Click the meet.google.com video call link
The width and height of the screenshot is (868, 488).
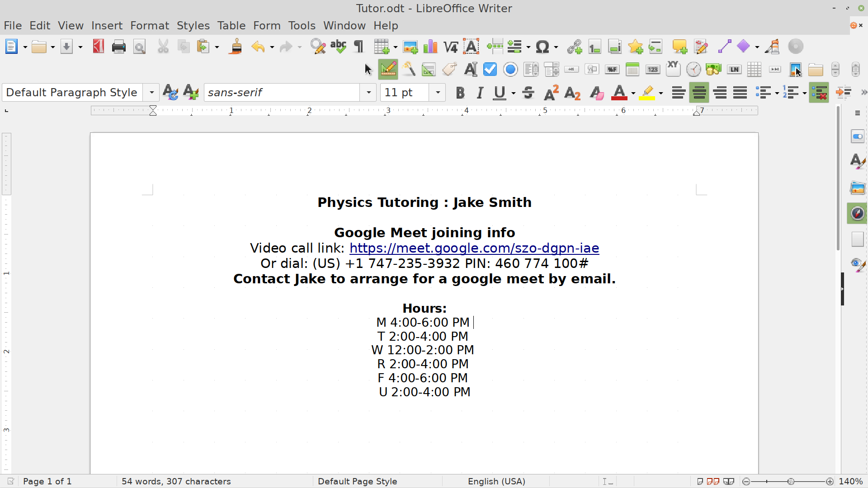474,248
